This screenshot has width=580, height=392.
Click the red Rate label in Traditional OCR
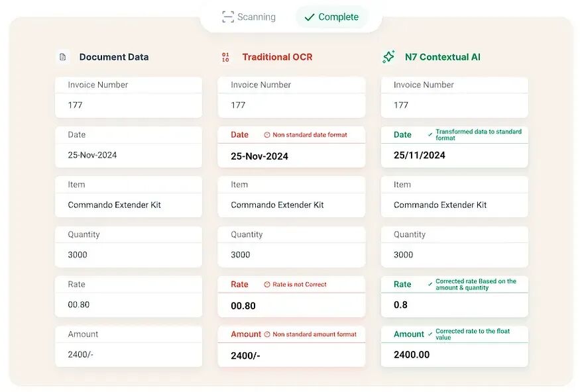(x=239, y=285)
